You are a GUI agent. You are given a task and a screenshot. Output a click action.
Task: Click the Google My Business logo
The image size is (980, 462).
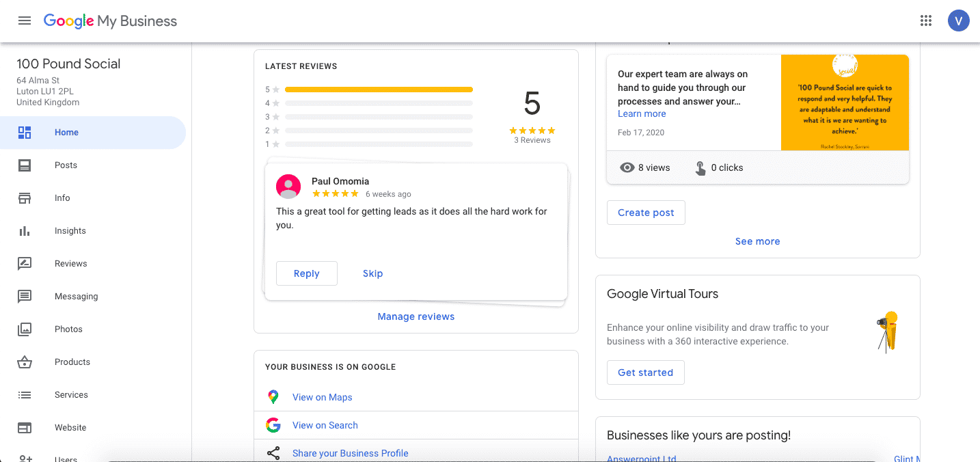(x=110, y=21)
